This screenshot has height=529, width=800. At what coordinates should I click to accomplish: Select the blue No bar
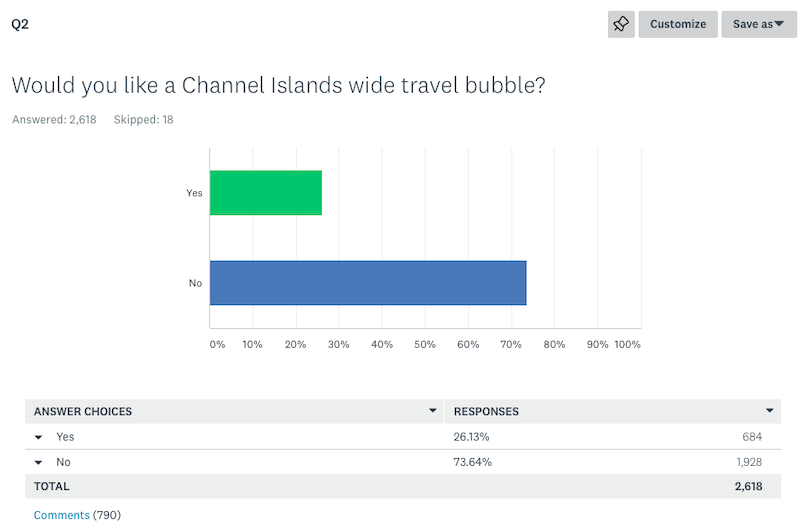368,283
